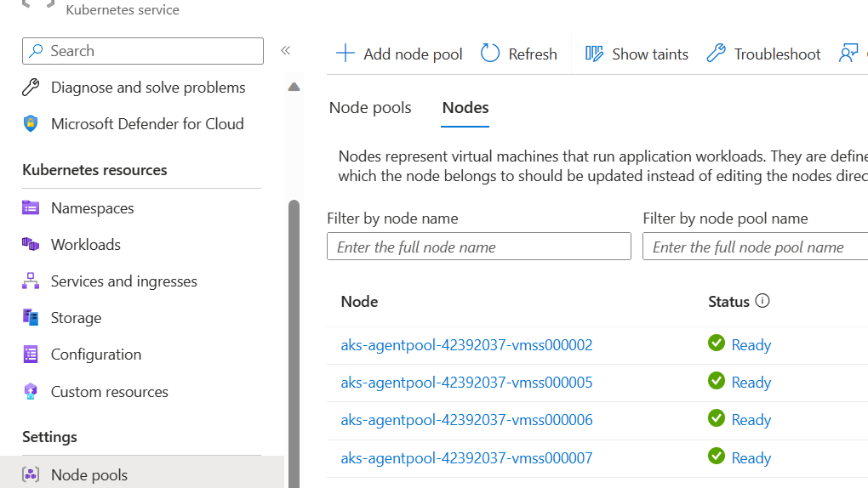Select the Nodes tab

[x=465, y=107]
